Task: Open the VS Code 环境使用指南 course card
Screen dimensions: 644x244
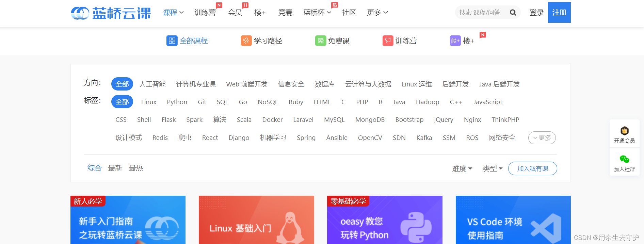Action: 513,220
